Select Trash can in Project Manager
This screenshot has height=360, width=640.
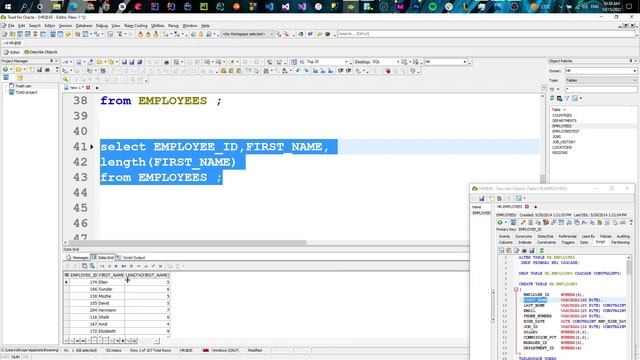[23, 86]
